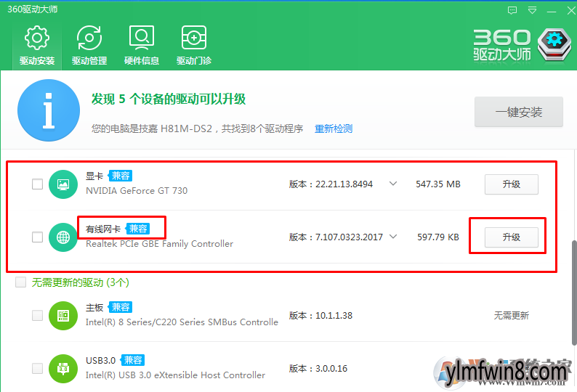The width and height of the screenshot is (577, 392).
Task: Click 兼容 tag next to USB3.0
Action: [132, 360]
